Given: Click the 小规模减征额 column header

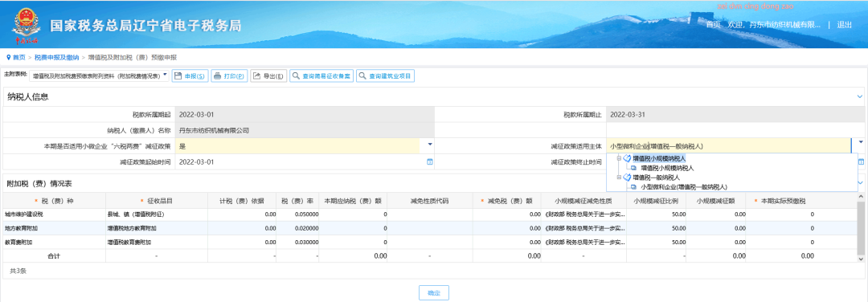Looking at the screenshot, I should (x=716, y=201).
